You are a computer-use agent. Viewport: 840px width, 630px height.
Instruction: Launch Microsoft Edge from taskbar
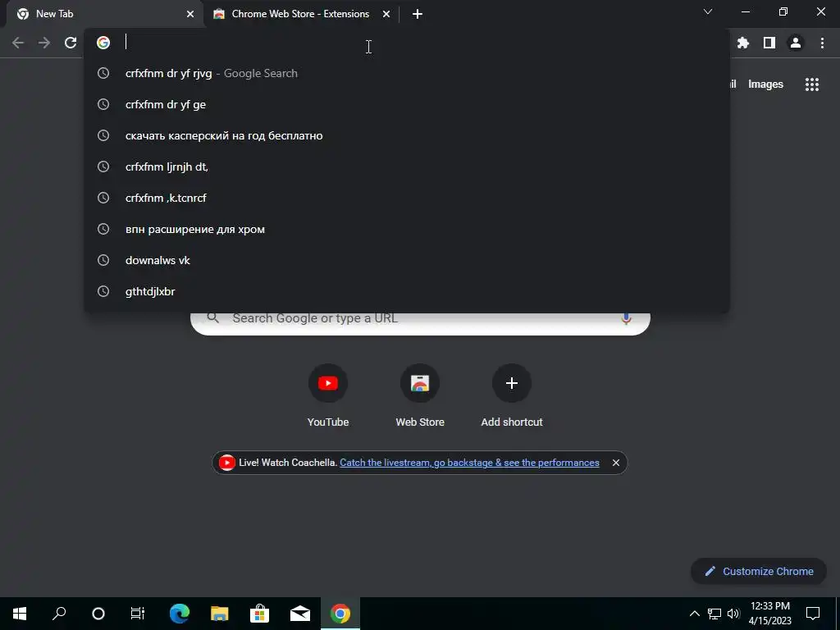(180, 614)
